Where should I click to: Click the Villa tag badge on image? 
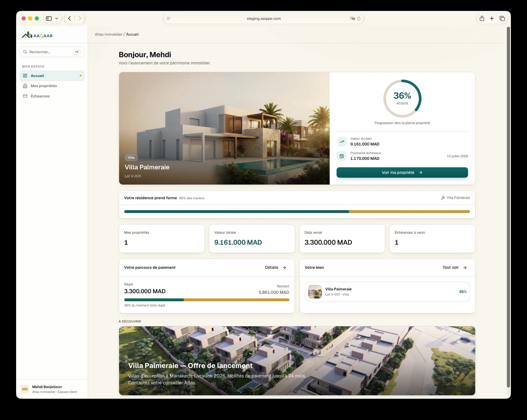131,158
